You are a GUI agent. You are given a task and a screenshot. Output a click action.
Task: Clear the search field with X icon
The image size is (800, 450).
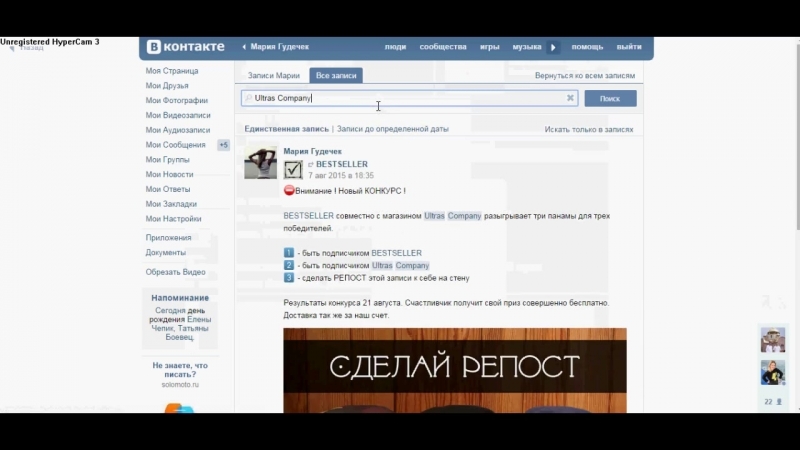pyautogui.click(x=570, y=98)
